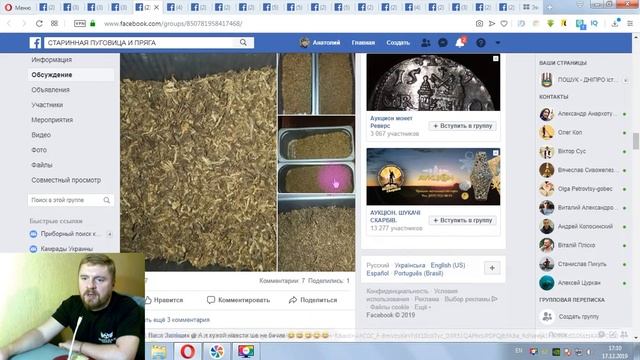Select Информация in group sidebar
Image resolution: width=640 pixels, height=360 pixels.
[51, 60]
